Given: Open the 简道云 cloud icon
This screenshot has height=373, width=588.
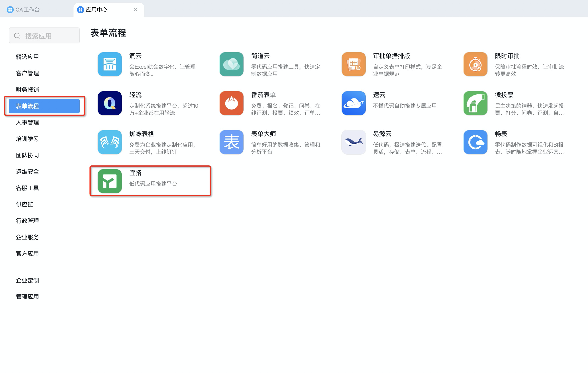Looking at the screenshot, I should coord(231,64).
